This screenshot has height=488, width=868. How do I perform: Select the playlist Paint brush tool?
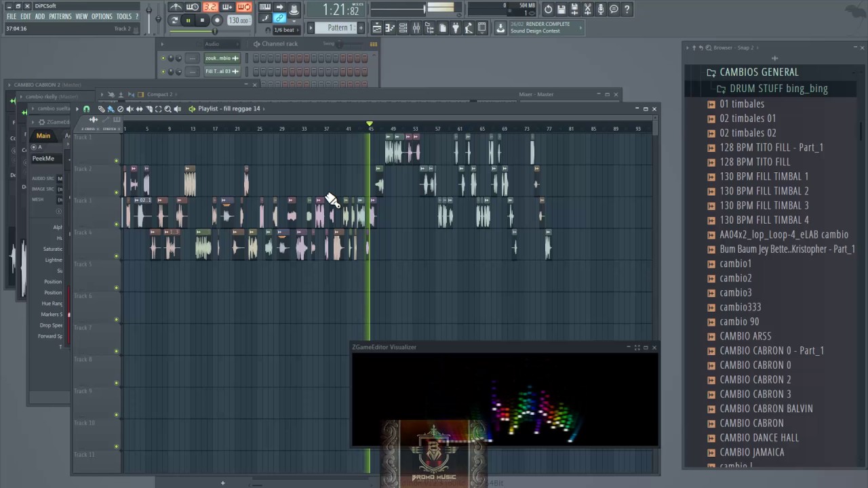(111, 109)
